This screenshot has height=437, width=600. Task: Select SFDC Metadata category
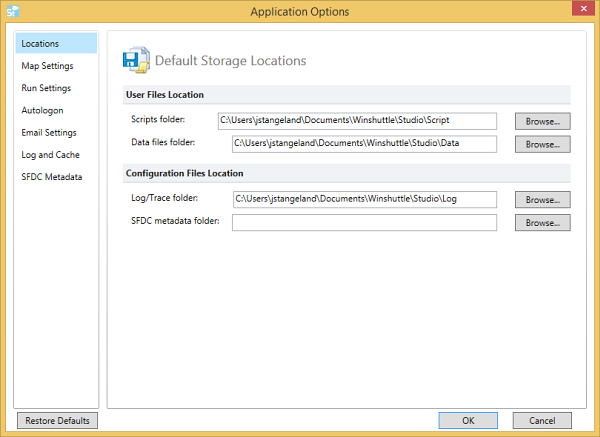click(x=56, y=177)
